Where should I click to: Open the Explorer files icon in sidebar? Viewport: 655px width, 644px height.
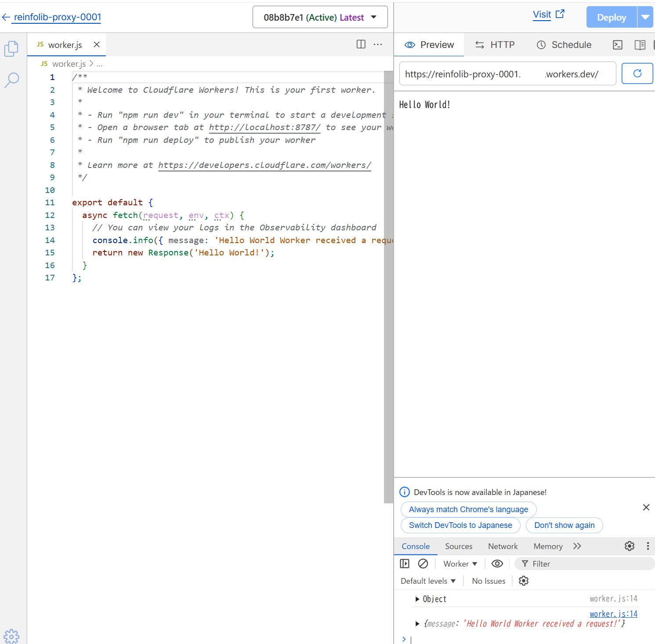tap(11, 48)
